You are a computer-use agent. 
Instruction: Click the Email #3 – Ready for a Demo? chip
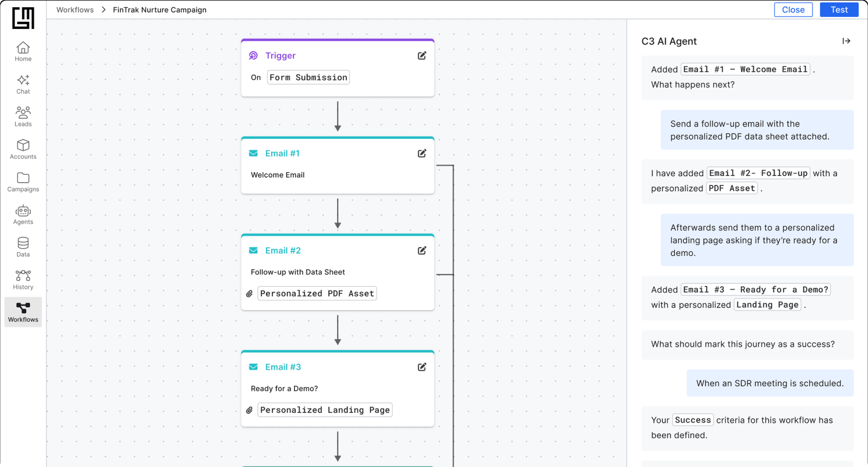(756, 289)
